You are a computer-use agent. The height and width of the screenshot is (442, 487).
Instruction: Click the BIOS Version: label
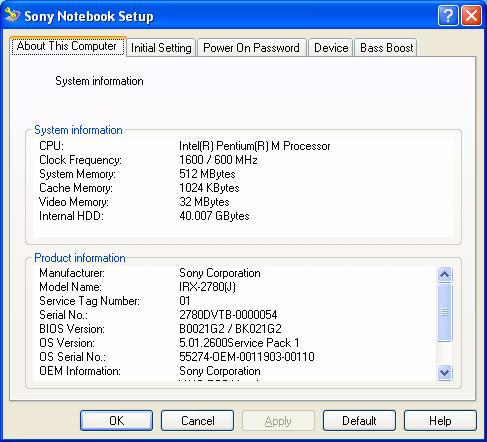pos(72,329)
